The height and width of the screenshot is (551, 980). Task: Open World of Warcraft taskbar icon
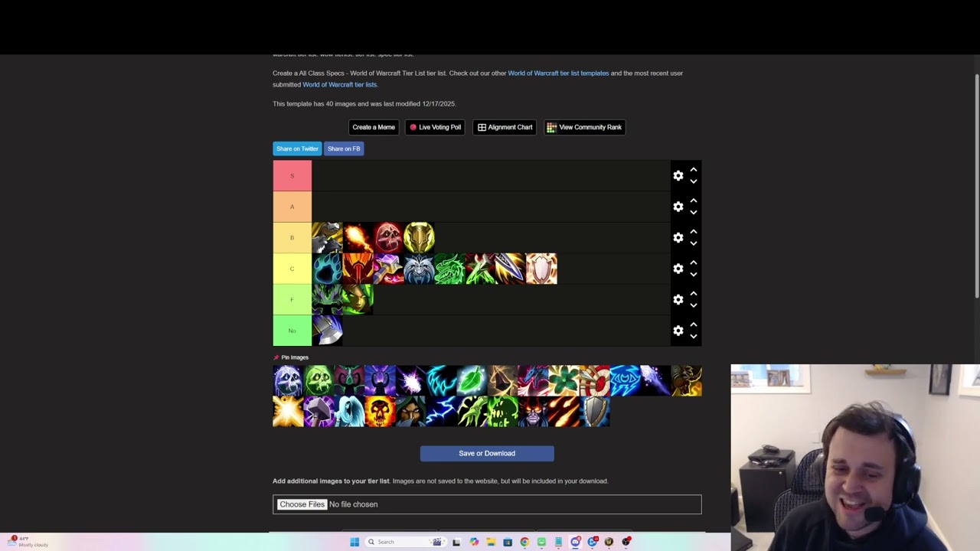[x=609, y=542]
